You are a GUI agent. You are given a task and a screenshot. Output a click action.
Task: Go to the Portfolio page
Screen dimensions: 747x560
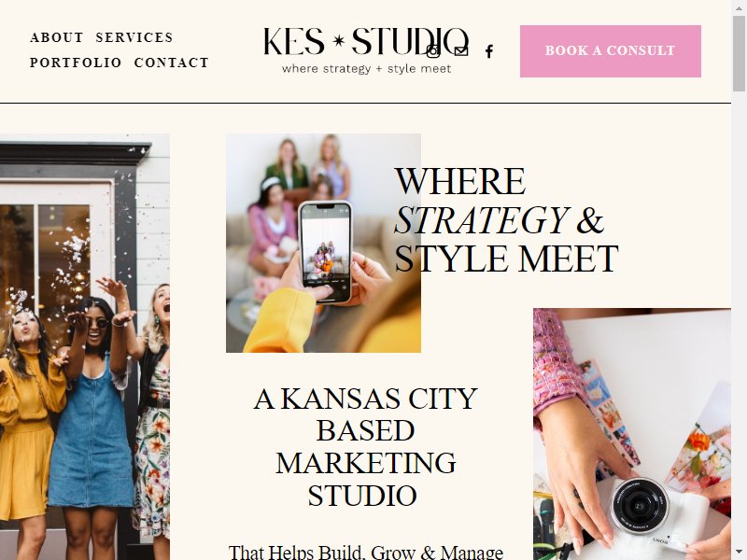click(x=76, y=63)
